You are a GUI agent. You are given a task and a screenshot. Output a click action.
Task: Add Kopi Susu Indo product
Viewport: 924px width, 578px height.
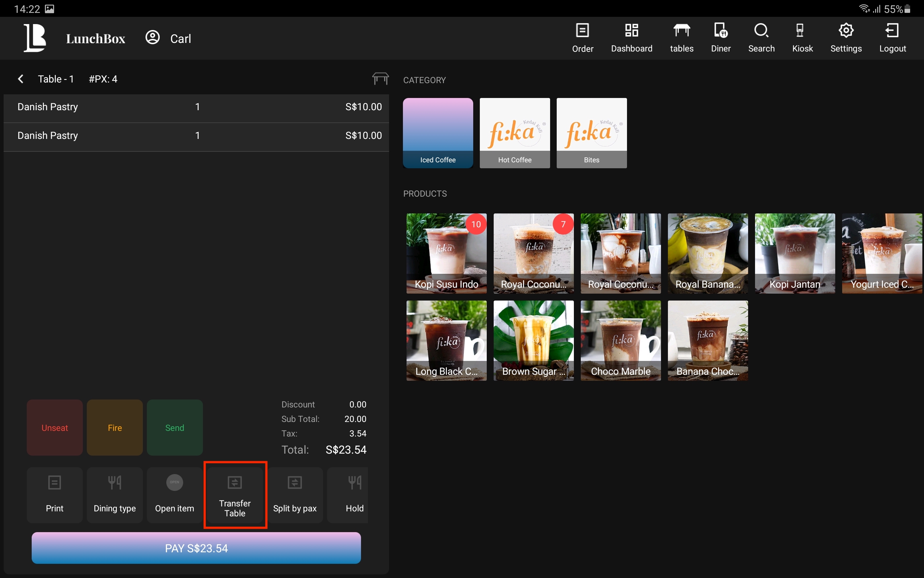coord(446,253)
